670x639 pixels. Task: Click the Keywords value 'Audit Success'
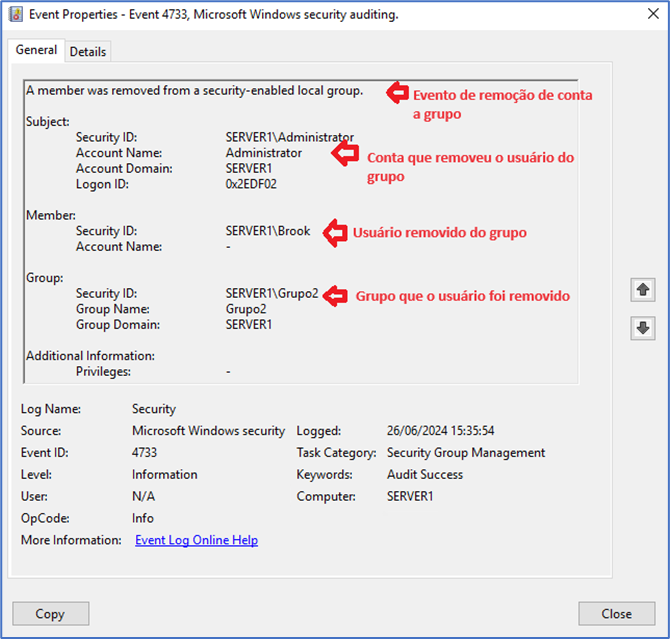click(x=425, y=475)
